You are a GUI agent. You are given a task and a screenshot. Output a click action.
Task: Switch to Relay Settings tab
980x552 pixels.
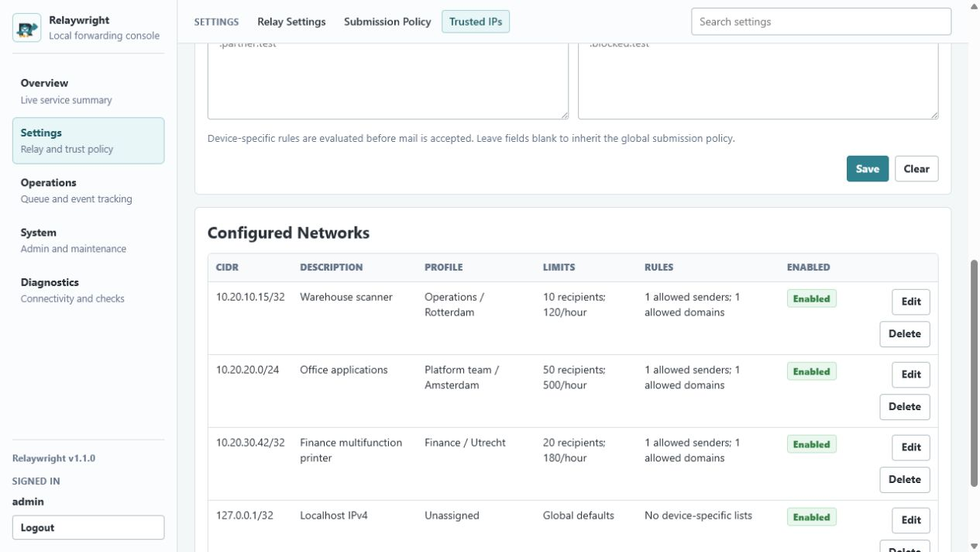(x=291, y=22)
